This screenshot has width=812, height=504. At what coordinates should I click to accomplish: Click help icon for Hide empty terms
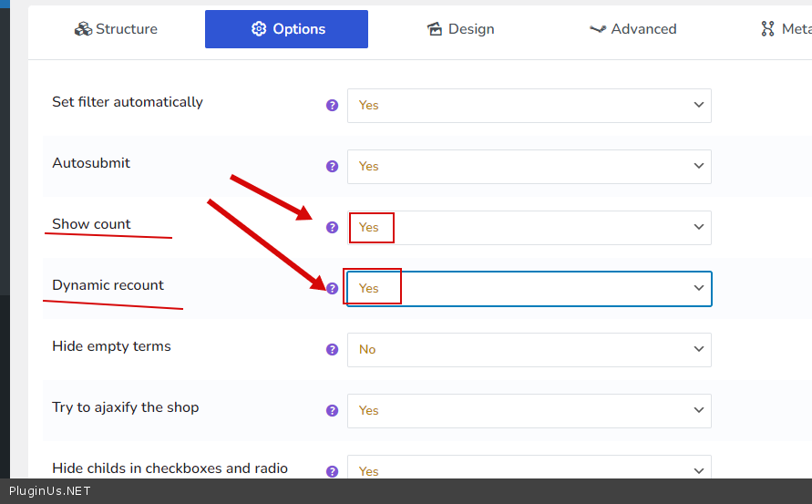pos(332,349)
